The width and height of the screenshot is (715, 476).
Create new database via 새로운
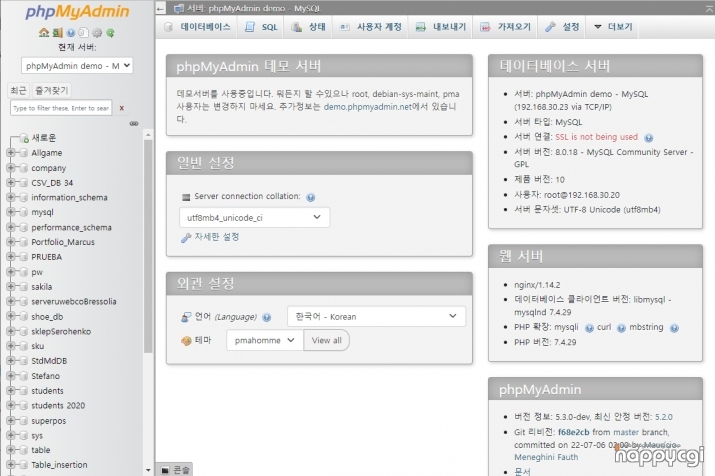(x=44, y=138)
